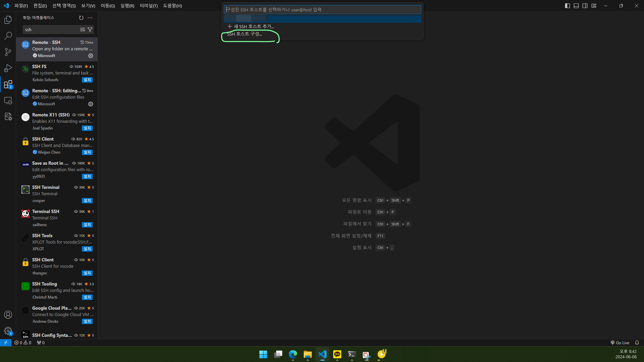The width and height of the screenshot is (644, 362).
Task: Open the Explorer view in activity bar
Action: coord(8,20)
